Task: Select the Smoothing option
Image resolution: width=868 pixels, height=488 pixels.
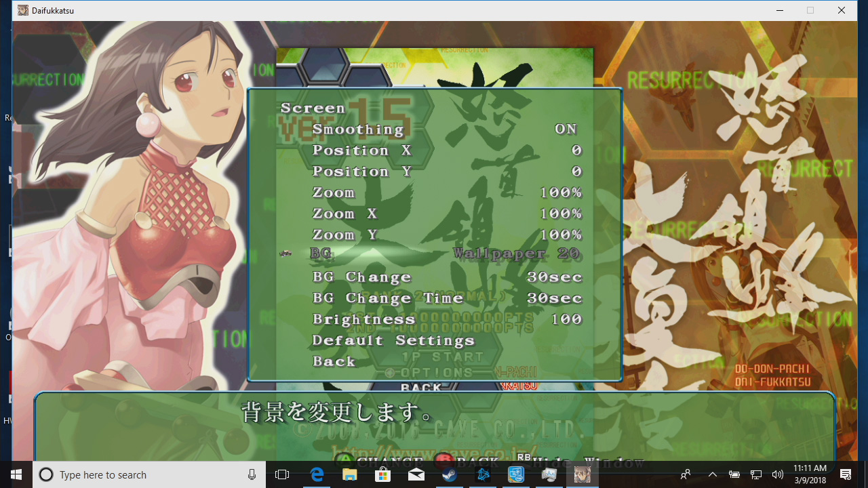Action: coord(358,129)
